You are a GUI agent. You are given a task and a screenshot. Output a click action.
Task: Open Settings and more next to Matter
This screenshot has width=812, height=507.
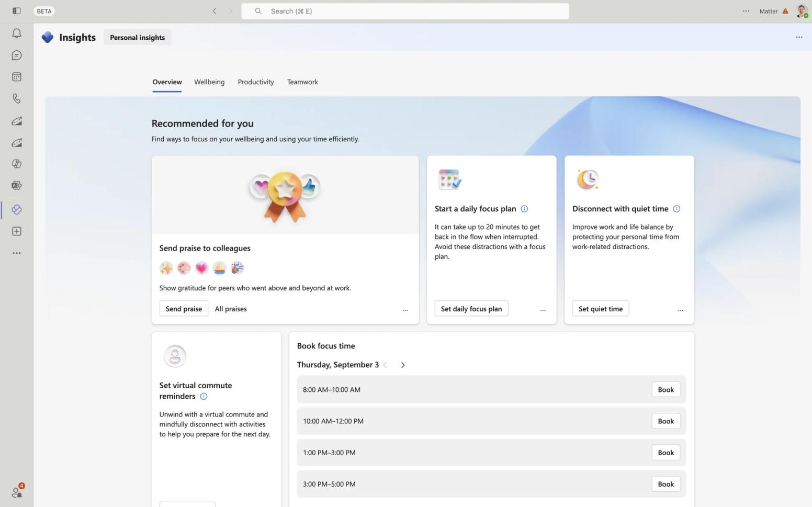pyautogui.click(x=746, y=11)
